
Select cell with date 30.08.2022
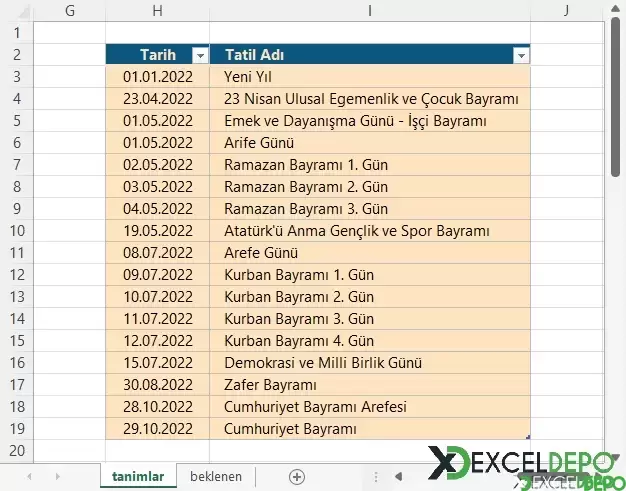tap(158, 384)
